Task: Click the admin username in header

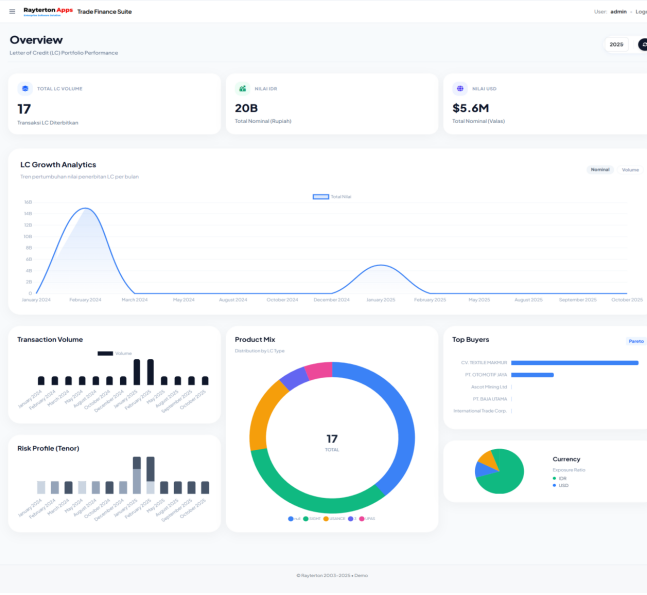Action: click(x=618, y=11)
